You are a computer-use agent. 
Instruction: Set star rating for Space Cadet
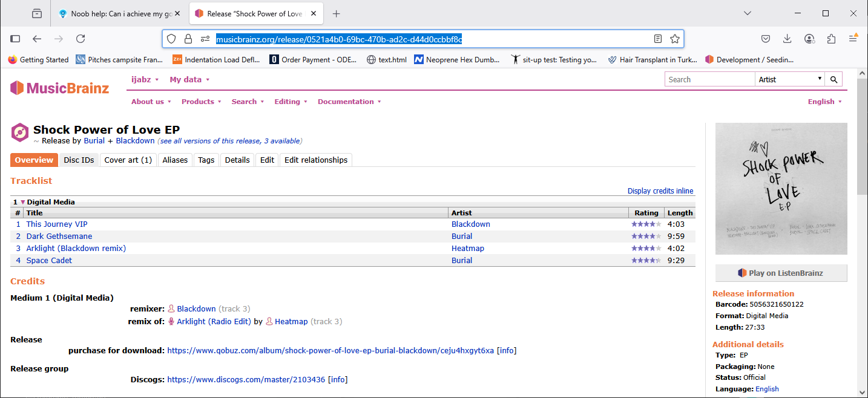tap(646, 260)
